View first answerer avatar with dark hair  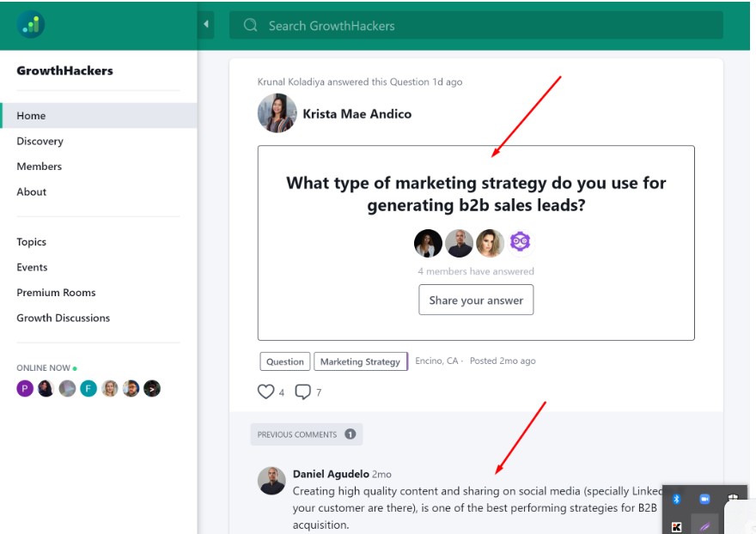428,243
